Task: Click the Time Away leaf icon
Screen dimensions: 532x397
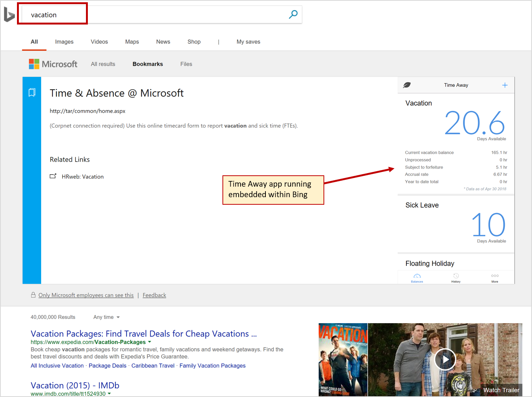Action: click(407, 85)
